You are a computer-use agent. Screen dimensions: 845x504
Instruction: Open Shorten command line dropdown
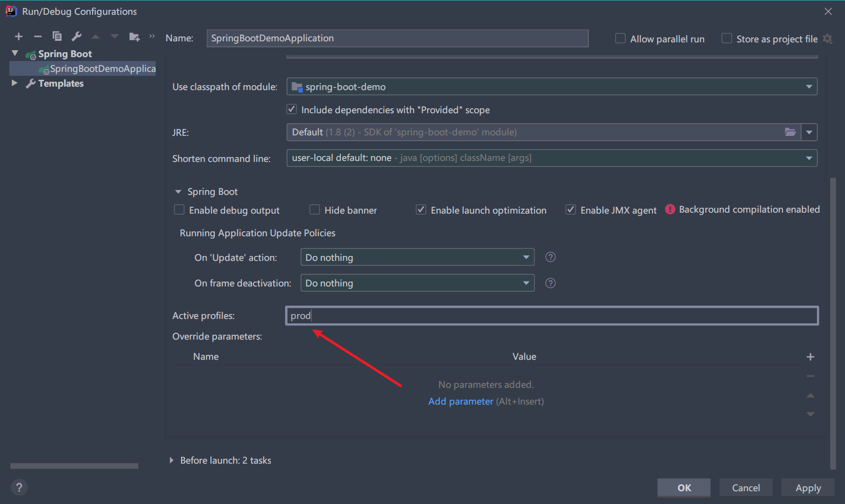pos(552,158)
